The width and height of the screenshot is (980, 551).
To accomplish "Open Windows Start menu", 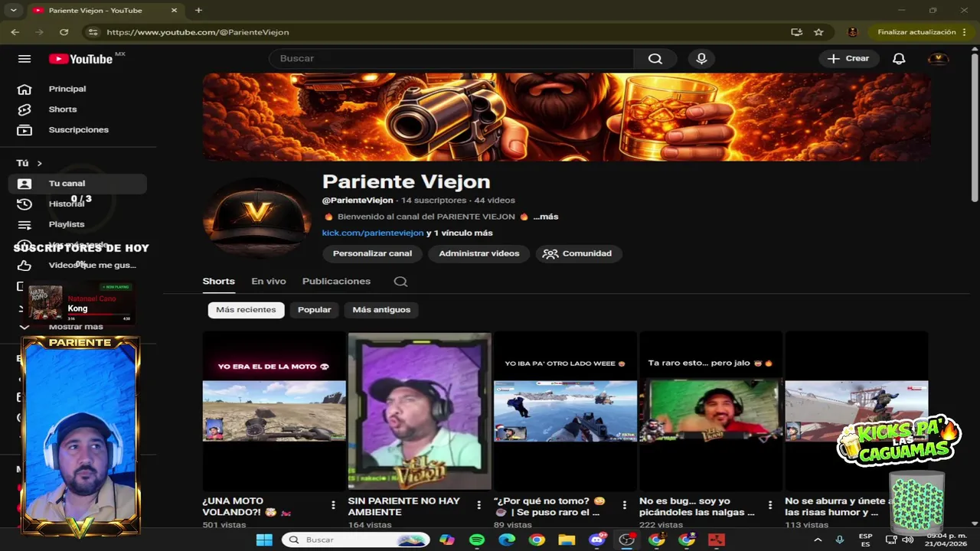I will point(264,540).
